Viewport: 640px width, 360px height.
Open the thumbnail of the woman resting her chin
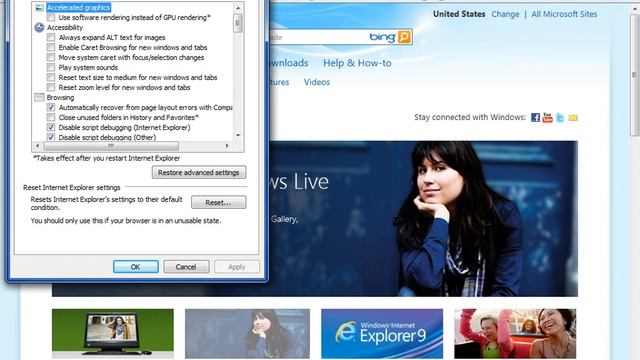(x=247, y=333)
